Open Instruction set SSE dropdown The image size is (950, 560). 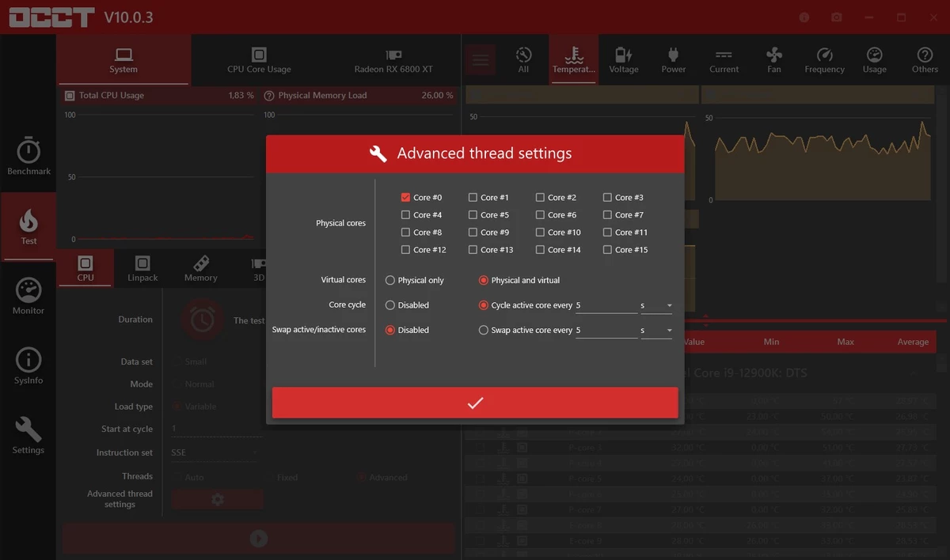(x=215, y=452)
